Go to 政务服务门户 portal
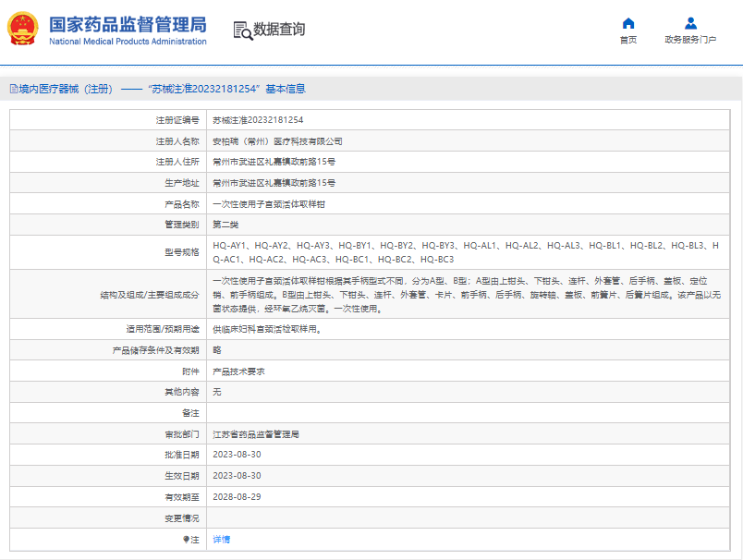Viewport: 743px width, 560px height. (x=690, y=40)
